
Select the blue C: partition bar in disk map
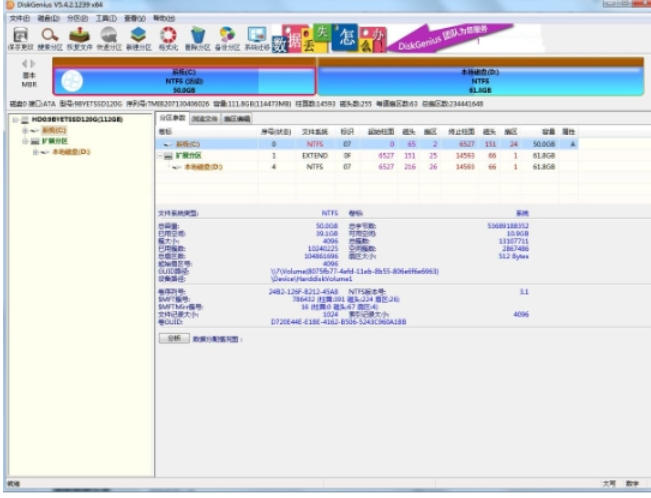(x=183, y=80)
